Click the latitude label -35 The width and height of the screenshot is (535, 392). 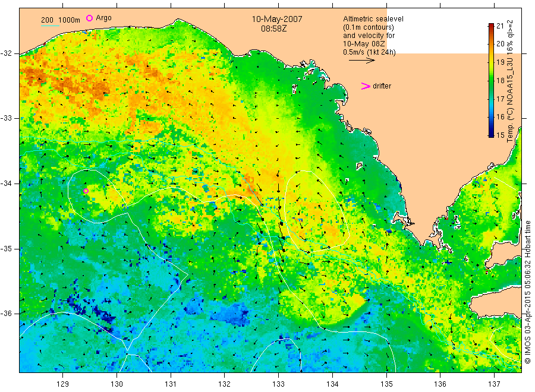[x=6, y=249]
